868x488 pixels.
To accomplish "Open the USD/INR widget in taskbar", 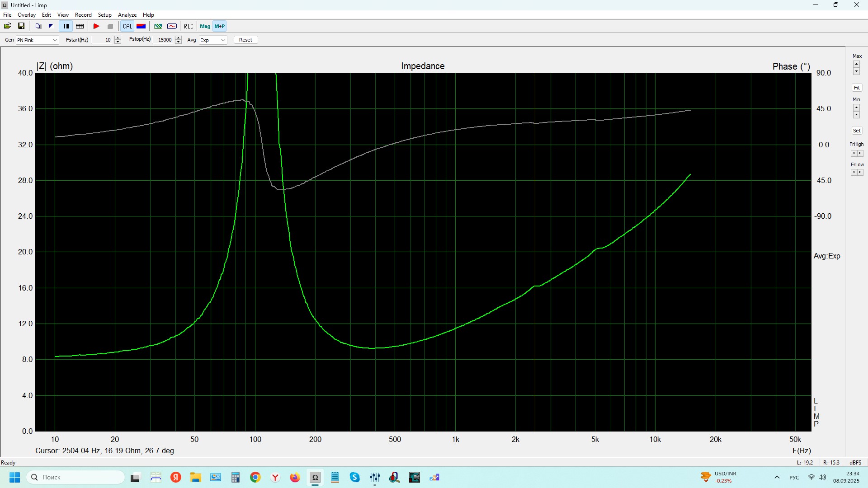I will coord(719,477).
